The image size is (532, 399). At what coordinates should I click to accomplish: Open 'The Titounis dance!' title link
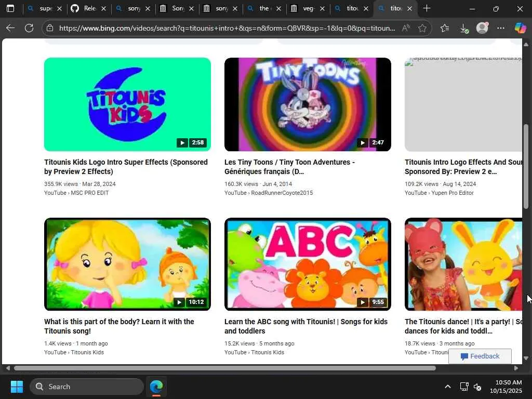coord(463,326)
